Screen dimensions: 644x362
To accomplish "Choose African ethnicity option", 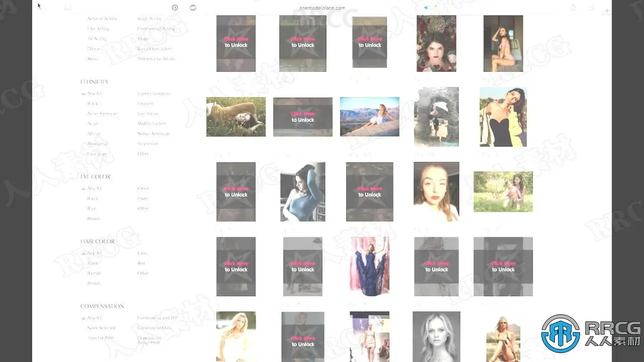I will pos(94,134).
